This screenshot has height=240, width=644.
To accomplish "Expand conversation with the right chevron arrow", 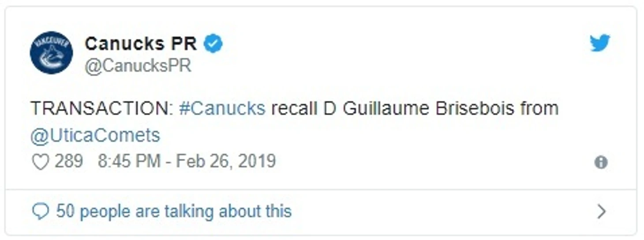I will (x=601, y=212).
